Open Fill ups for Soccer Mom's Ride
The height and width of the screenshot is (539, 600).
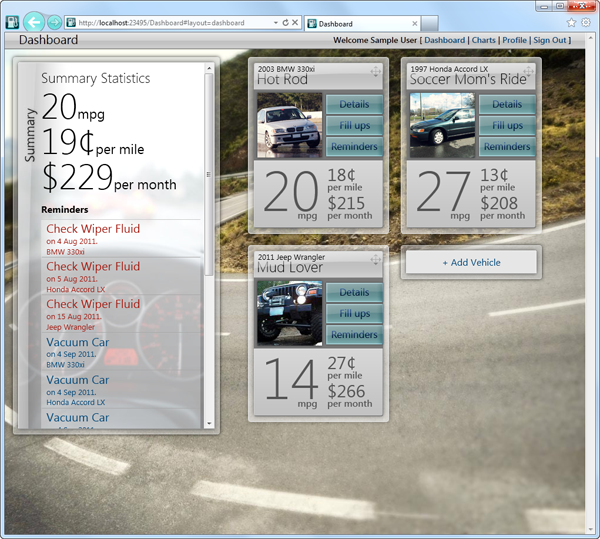coord(507,125)
